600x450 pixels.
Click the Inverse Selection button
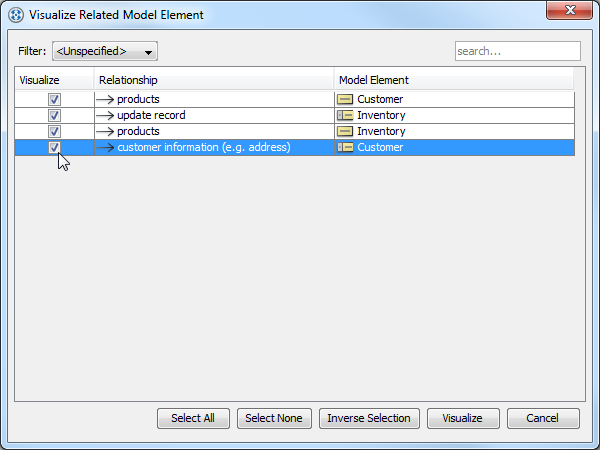[369, 418]
